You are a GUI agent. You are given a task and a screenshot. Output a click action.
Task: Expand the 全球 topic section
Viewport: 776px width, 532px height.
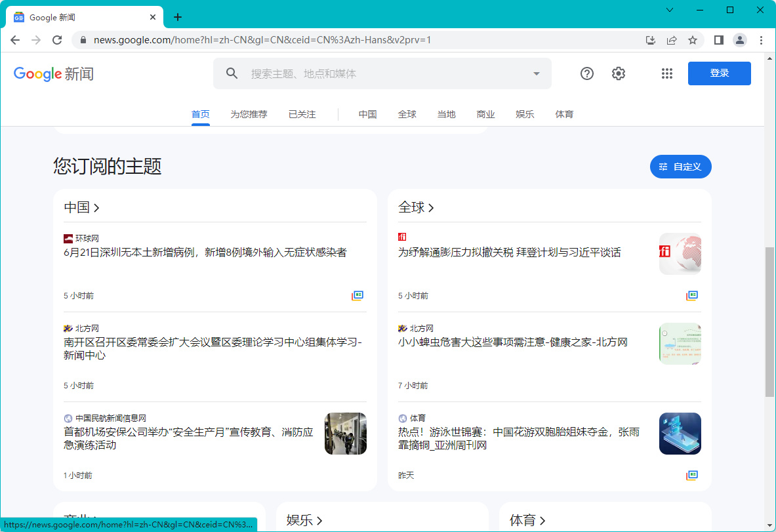coord(416,208)
